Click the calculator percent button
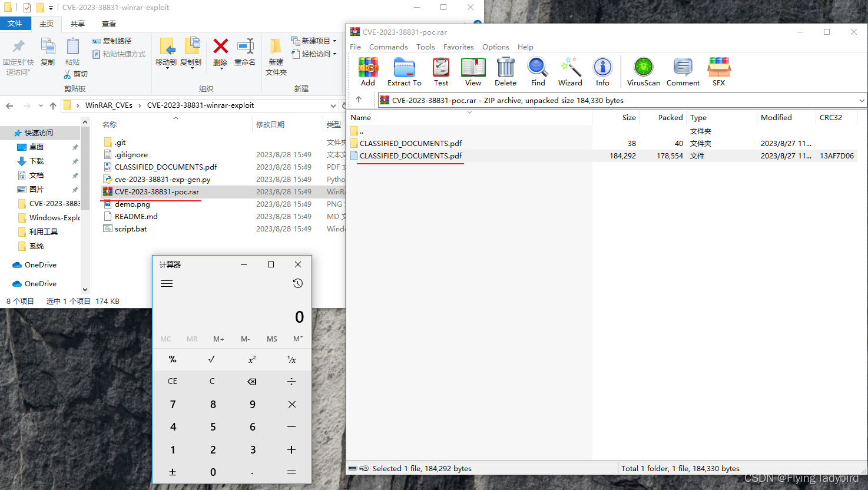Screen dimensions: 868x490 pos(173,359)
